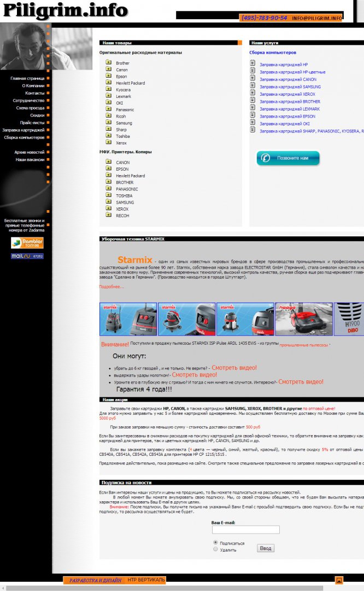This screenshot has height=591, width=364.
Task: Click the folder icon next to Xerox consumables
Action: [108, 142]
